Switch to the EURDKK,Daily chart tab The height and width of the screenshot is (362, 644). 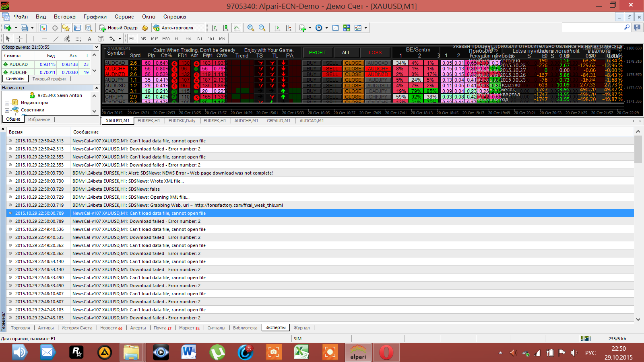(182, 121)
